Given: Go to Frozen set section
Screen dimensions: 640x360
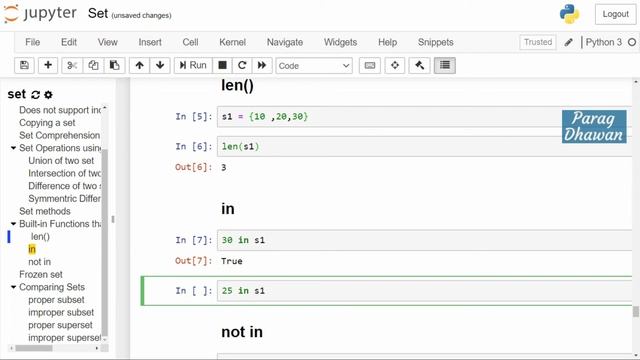Looking at the screenshot, I should 41,274.
